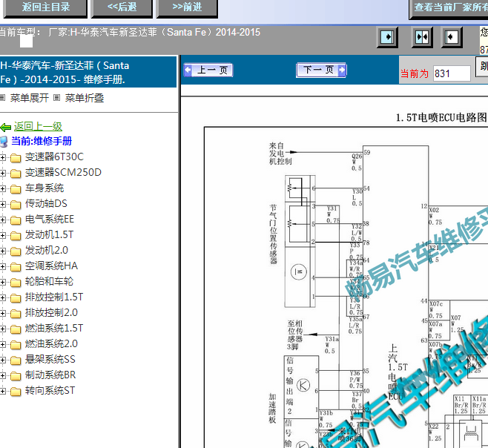The image size is (488, 448).
Task: Click the 返回主目录 button
Action: click(45, 7)
